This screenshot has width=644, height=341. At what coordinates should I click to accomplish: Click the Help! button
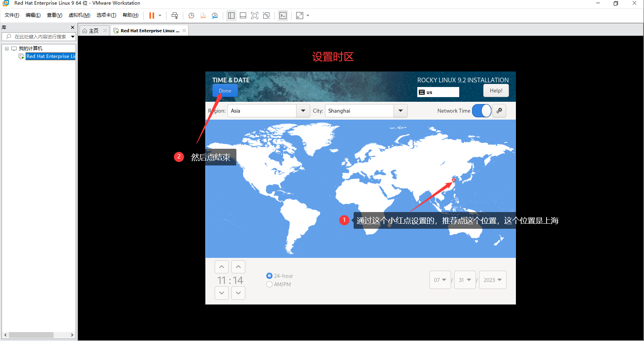[x=496, y=90]
